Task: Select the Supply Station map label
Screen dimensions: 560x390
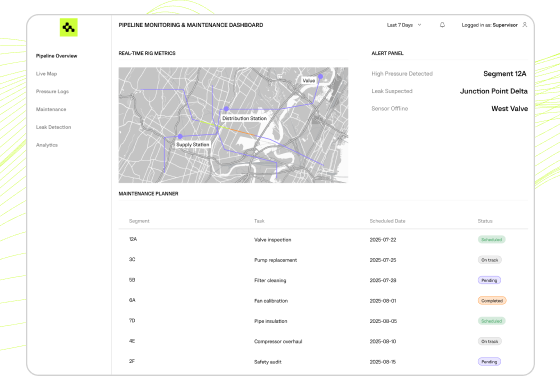Action: pyautogui.click(x=193, y=145)
